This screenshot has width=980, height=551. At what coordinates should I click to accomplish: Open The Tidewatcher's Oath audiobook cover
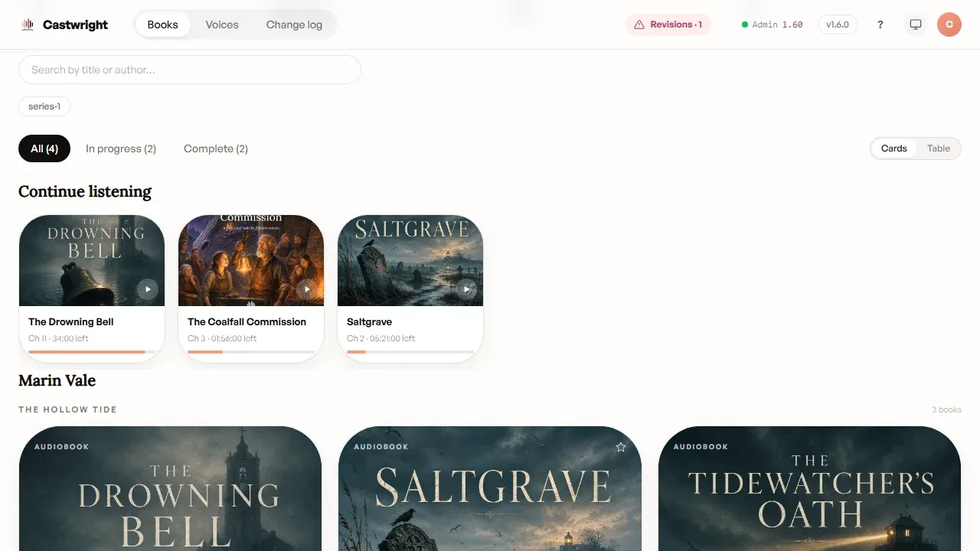(809, 488)
